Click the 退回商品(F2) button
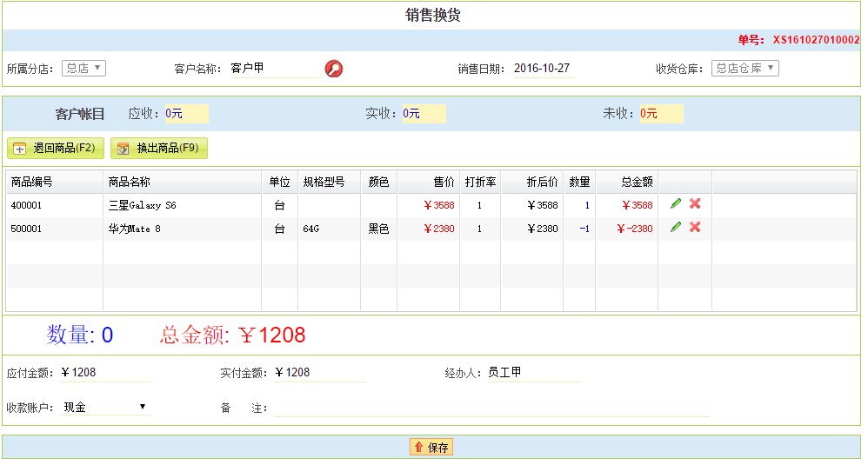The height and width of the screenshot is (465, 868). pyautogui.click(x=56, y=149)
